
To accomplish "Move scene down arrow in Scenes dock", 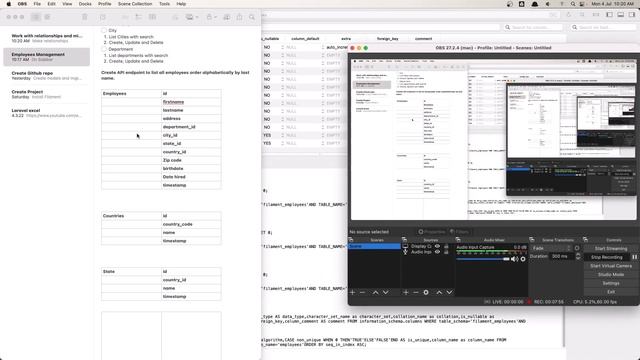I will [385, 292].
